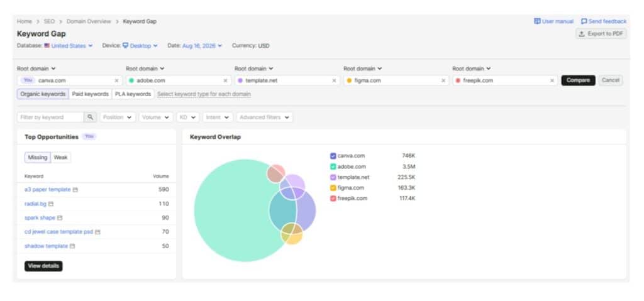The width and height of the screenshot is (644, 301).
Task: Expand Root domain dropdown above template.net
Action: 254,68
